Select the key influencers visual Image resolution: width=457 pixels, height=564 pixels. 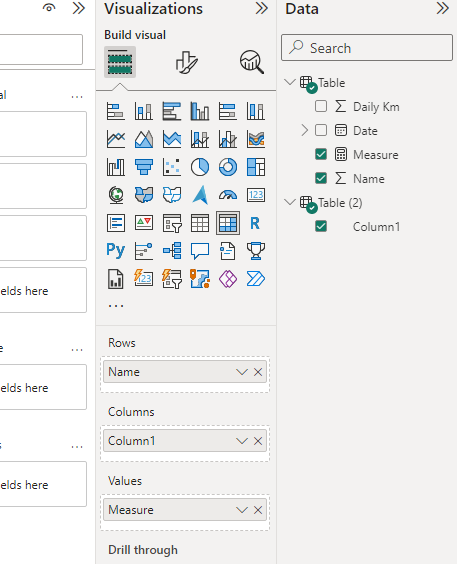(144, 251)
